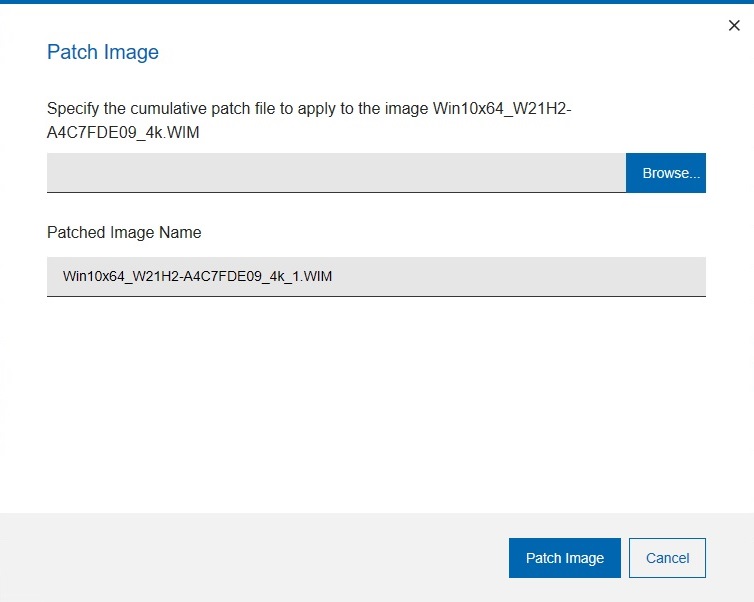Dismiss the dialog using the top-right X icon
This screenshot has height=602, width=754.
coord(734,26)
